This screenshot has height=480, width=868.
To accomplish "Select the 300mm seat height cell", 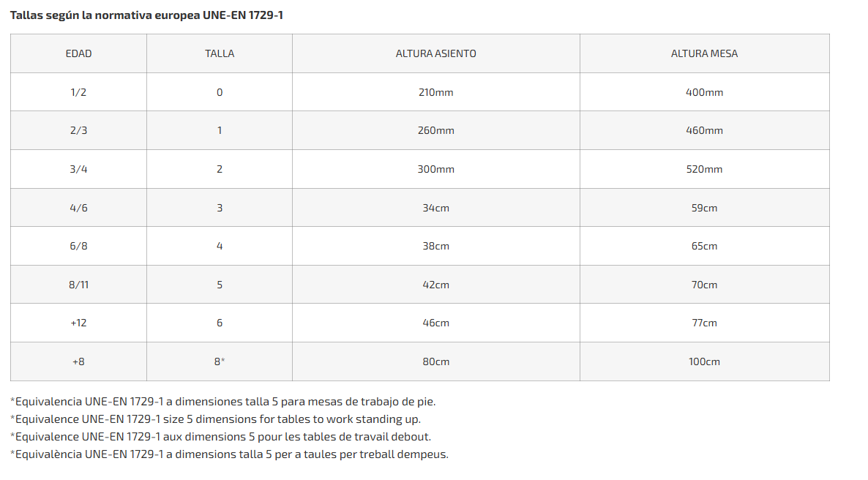I will [x=435, y=169].
